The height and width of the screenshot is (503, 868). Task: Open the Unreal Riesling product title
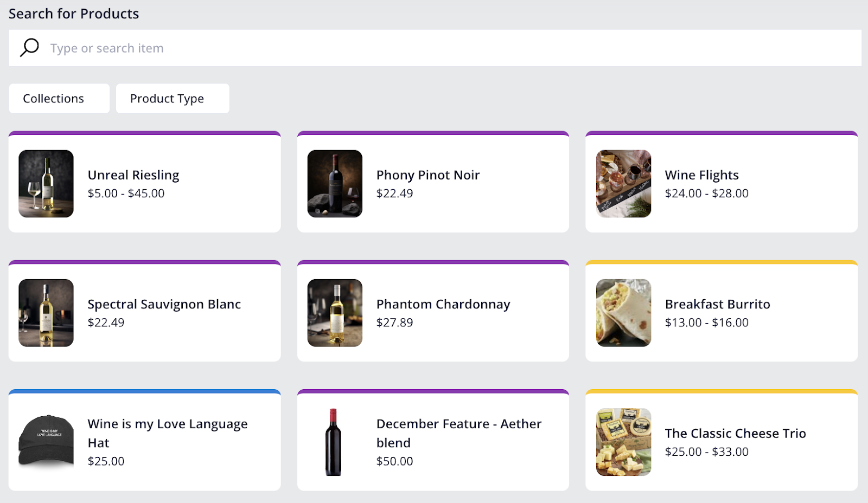pos(133,175)
